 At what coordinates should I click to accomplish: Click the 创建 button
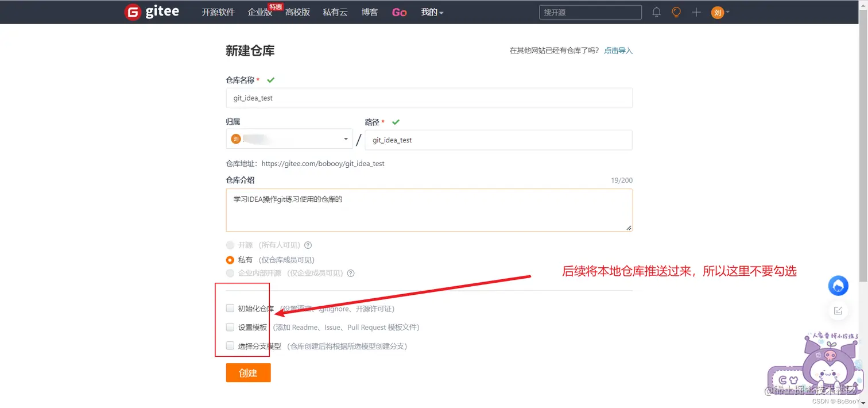tap(248, 372)
